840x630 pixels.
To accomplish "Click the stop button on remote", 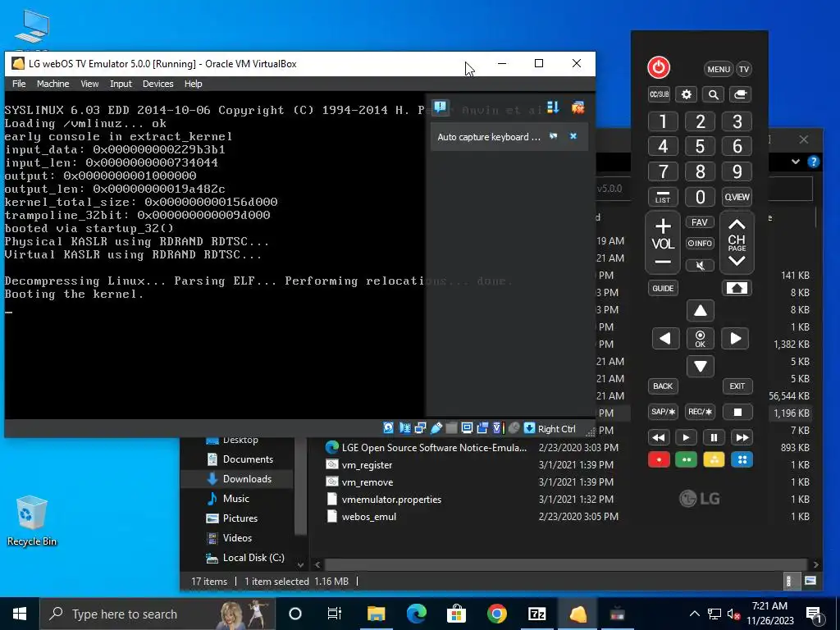I will coord(737,412).
